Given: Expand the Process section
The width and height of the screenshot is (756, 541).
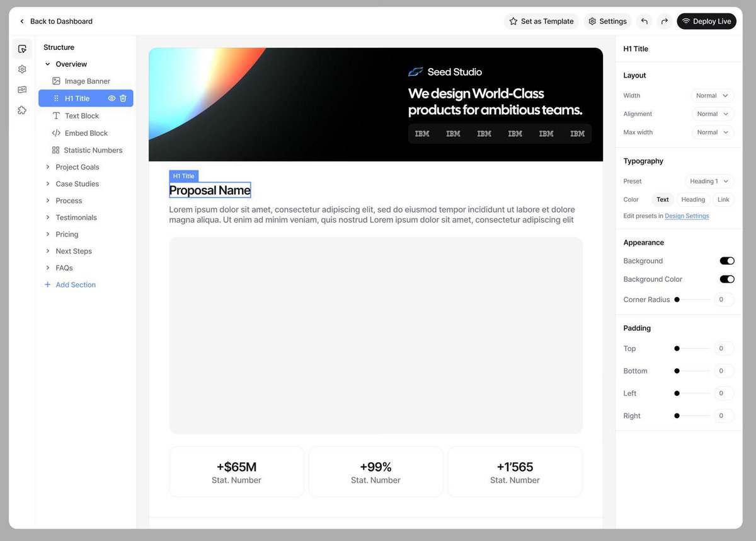Looking at the screenshot, I should pyautogui.click(x=47, y=201).
